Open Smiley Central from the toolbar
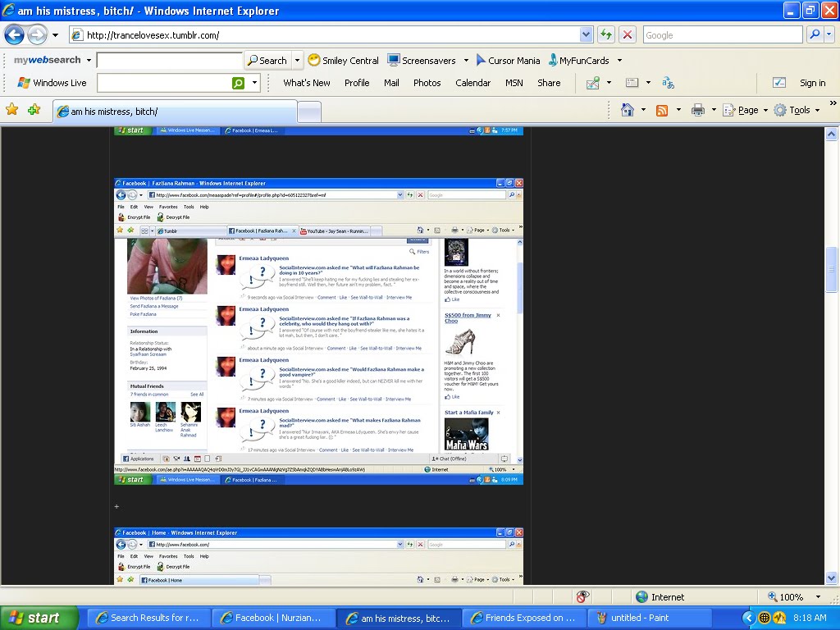840x630 pixels. (344, 61)
